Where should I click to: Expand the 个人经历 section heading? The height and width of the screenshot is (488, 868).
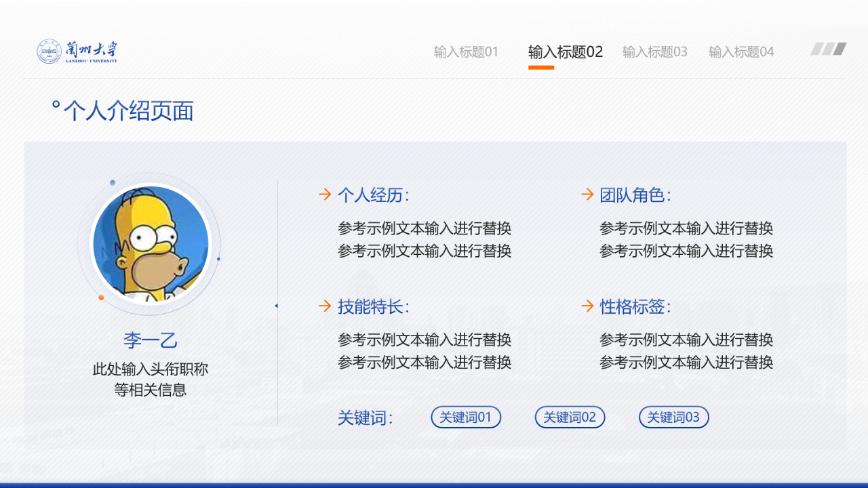(372, 195)
